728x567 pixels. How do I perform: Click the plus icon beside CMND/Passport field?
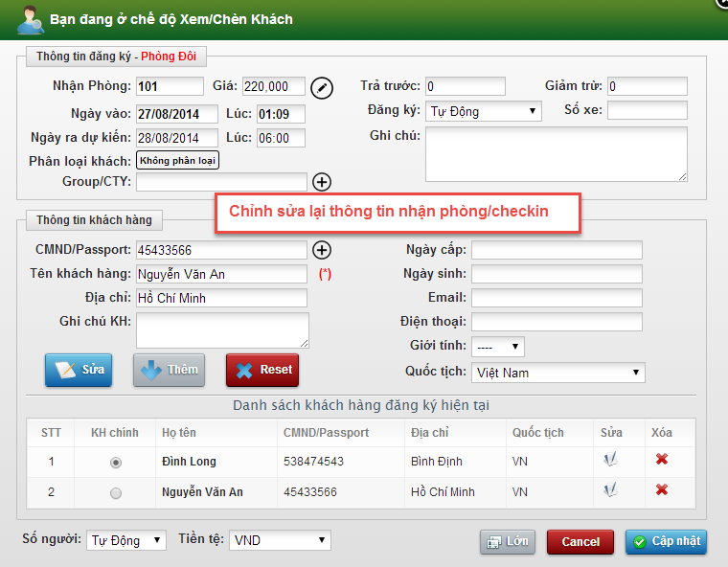[x=322, y=250]
